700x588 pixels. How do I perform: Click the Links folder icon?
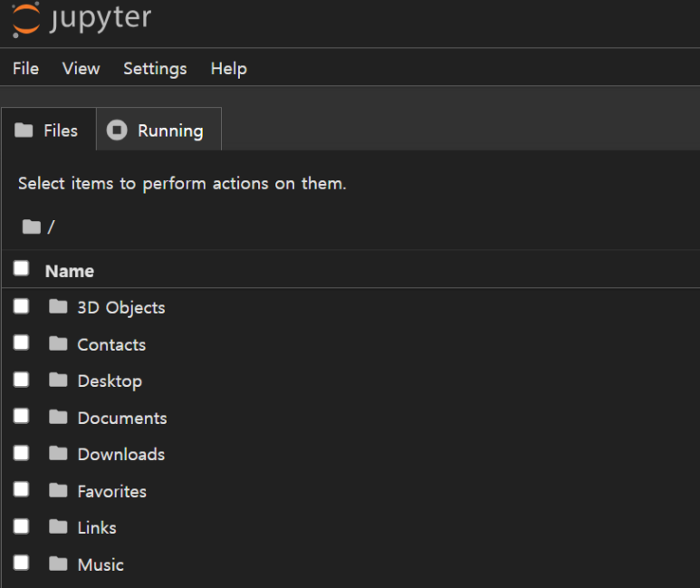click(x=58, y=526)
